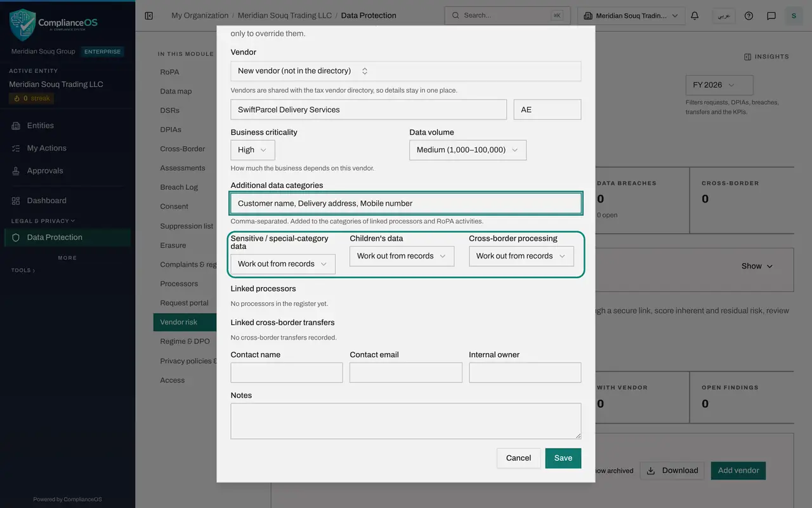Open the Meridian Souq Trading entity switcher

pyautogui.click(x=631, y=15)
